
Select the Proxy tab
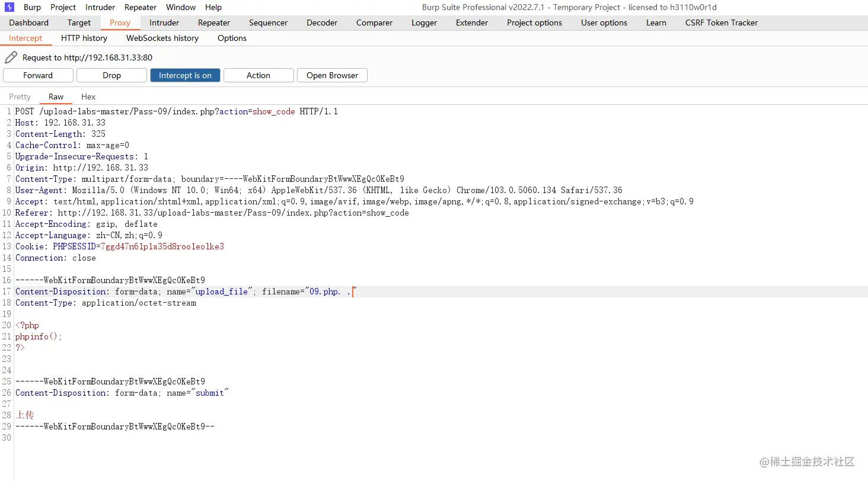pos(120,23)
